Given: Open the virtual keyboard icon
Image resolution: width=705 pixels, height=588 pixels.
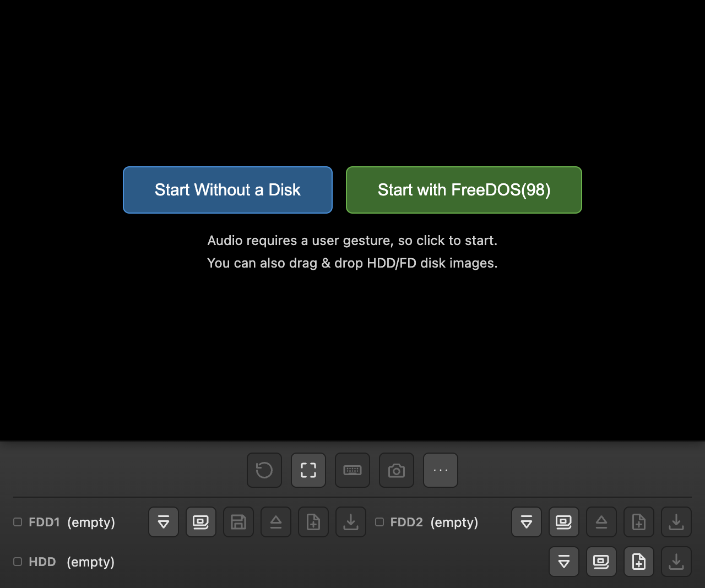Looking at the screenshot, I should 352,470.
